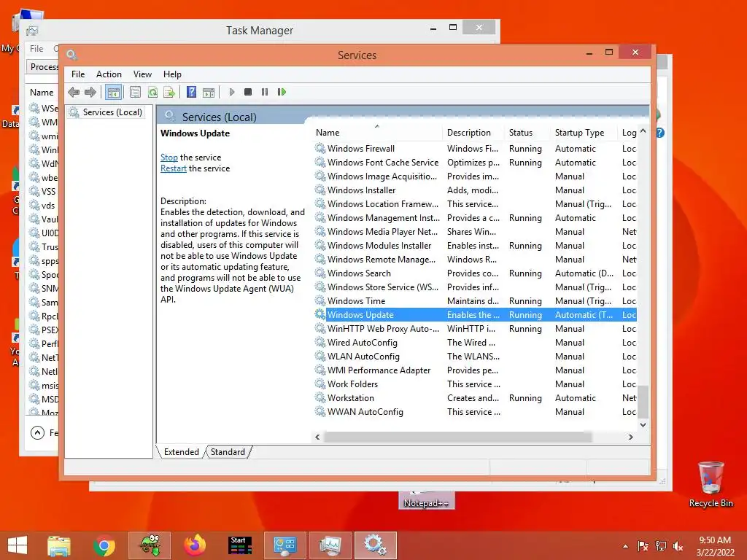Viewport: 747px width, 560px height.
Task: Sort by the Startup Type column header
Action: (x=584, y=133)
